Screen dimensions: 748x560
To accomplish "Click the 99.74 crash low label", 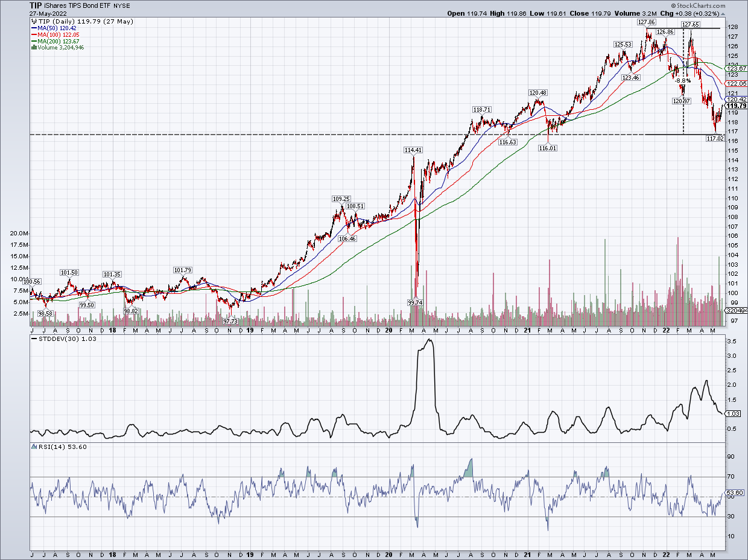I will pos(416,302).
